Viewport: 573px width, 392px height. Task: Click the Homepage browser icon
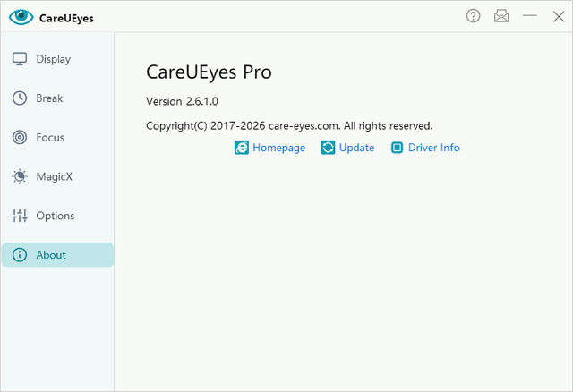tap(242, 148)
